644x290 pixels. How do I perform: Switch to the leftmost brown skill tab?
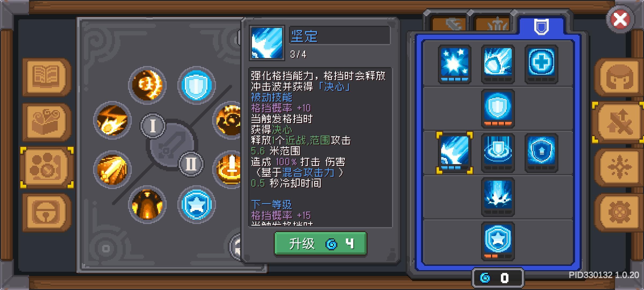click(448, 24)
